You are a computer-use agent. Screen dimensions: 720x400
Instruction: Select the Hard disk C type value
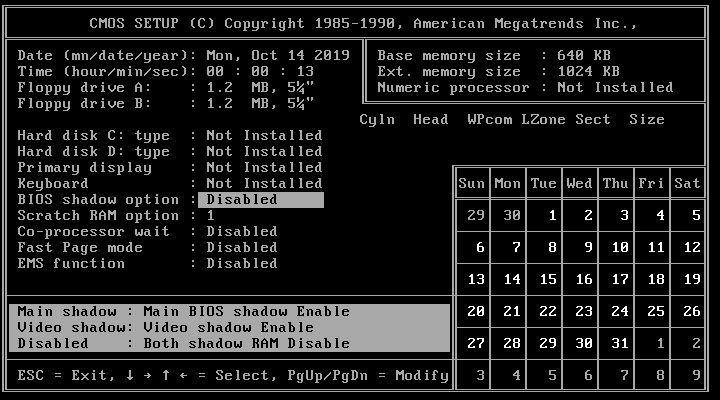click(264, 135)
